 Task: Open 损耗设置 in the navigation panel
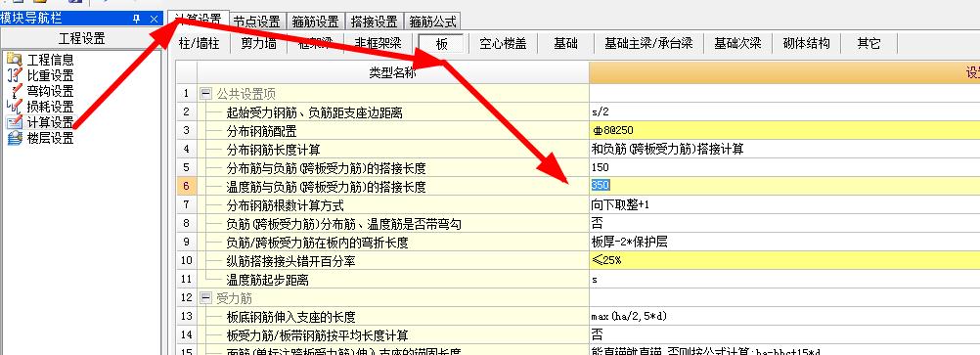click(x=50, y=107)
